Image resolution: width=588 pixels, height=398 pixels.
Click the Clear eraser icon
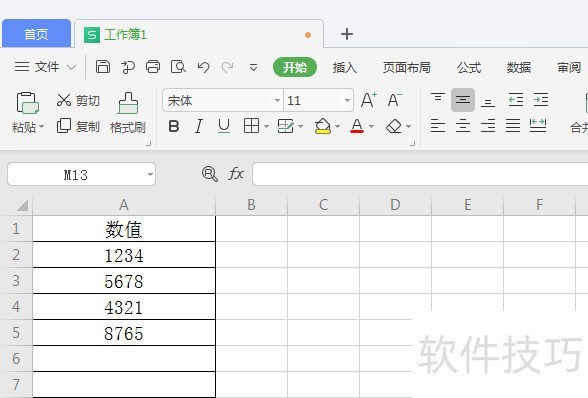point(394,126)
